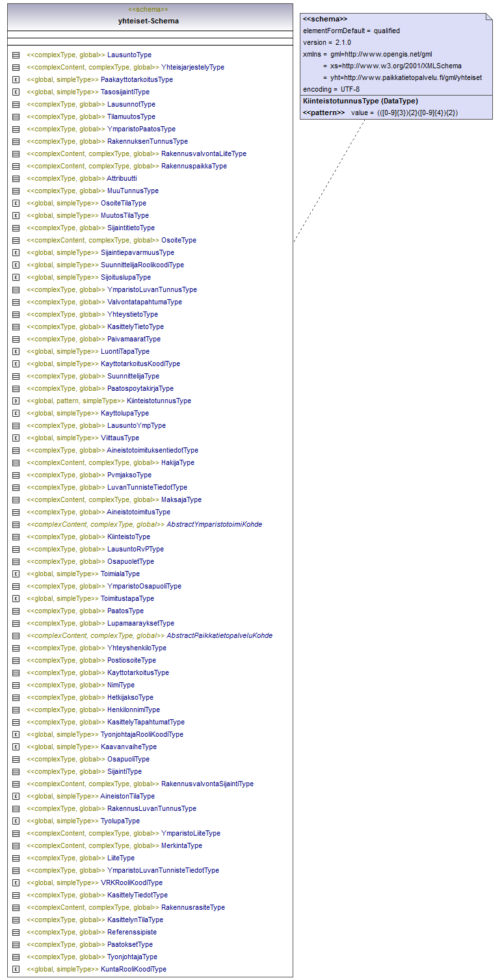
Task: Click the icon beside KuntaRooliKoodiType
Action: click(x=16, y=970)
